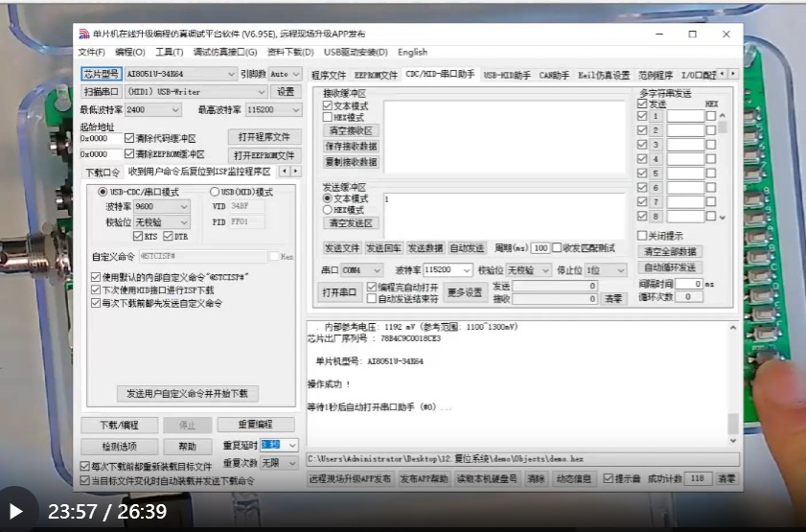Open USB驱动安装(D) menu
Image resolution: width=806 pixels, height=532 pixels.
356,52
